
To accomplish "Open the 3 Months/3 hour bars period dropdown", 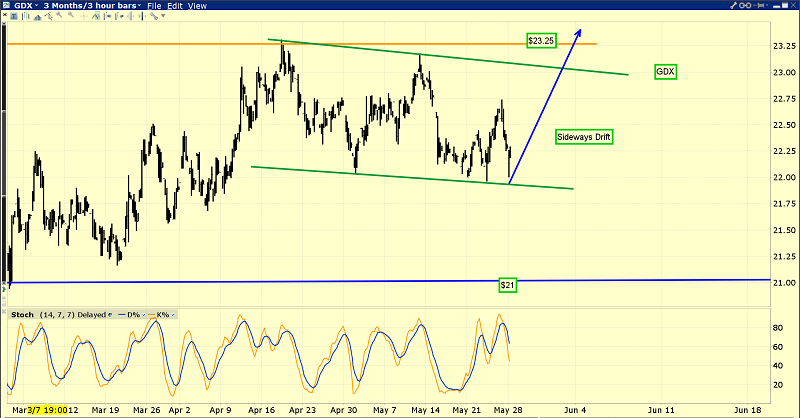I will (92, 6).
